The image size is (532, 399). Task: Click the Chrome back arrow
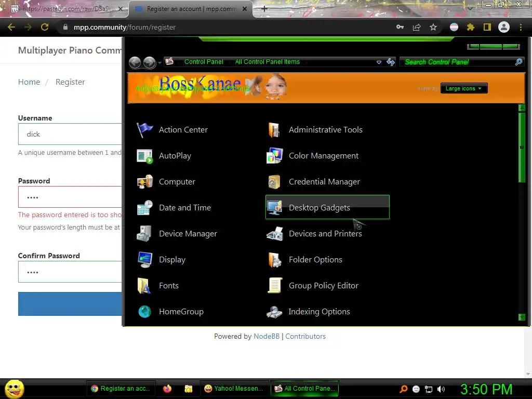pyautogui.click(x=11, y=27)
